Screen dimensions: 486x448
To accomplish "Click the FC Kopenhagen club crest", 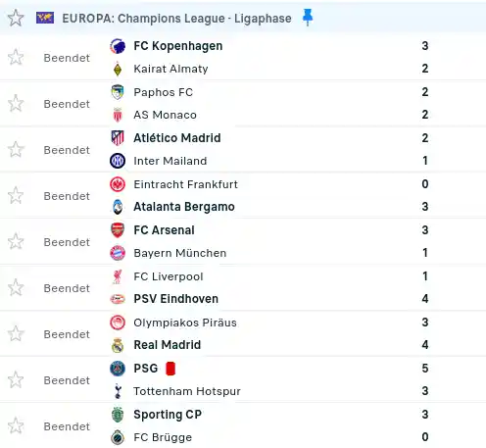I will (x=118, y=46).
